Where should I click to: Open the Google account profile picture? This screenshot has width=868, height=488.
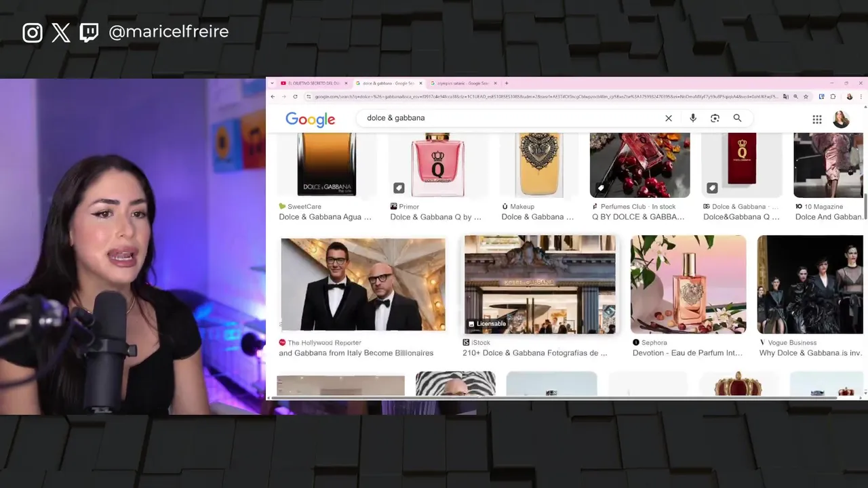point(841,119)
